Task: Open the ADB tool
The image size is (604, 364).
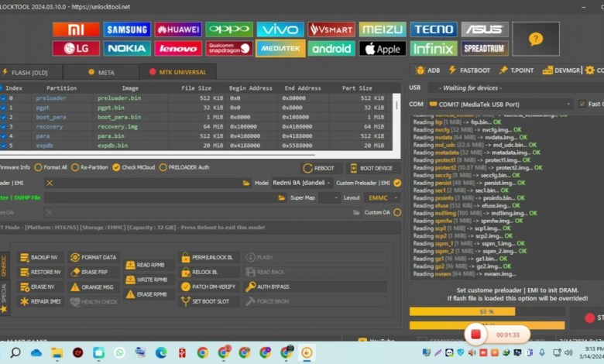Action: (x=427, y=70)
